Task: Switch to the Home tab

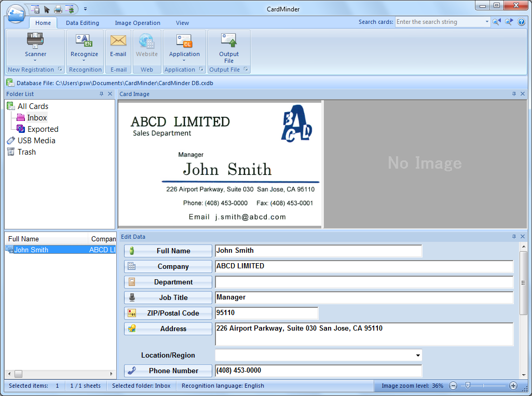Action: 43,23
